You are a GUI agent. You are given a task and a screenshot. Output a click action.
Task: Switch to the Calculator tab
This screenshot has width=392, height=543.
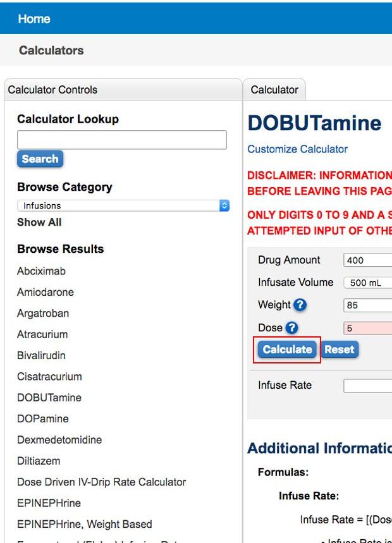point(274,90)
